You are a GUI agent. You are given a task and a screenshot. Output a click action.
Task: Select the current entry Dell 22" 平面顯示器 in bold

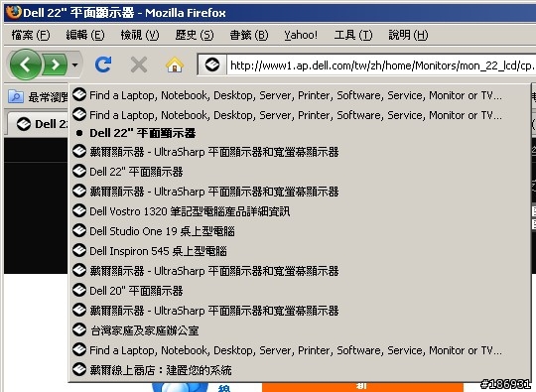[299, 133]
